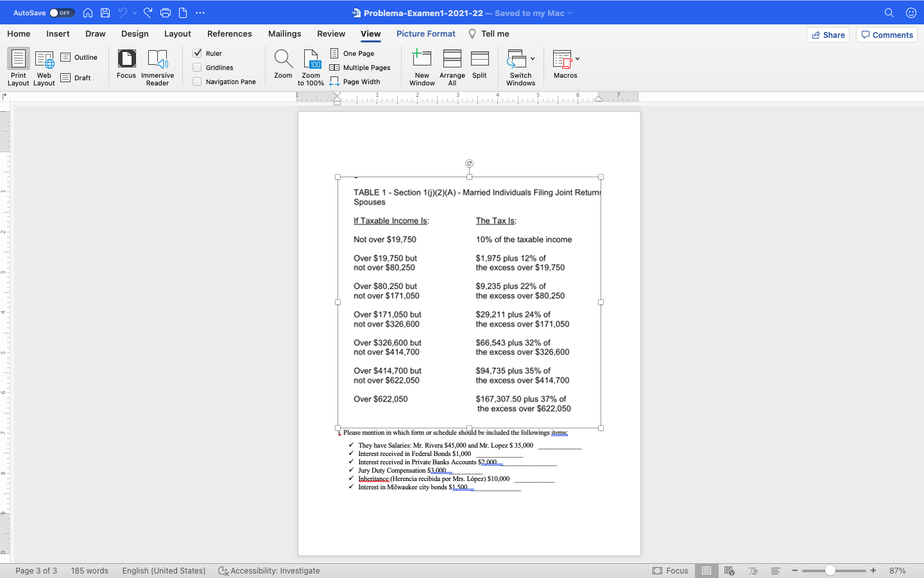
Task: Open Immersive Reader
Action: coord(158,67)
